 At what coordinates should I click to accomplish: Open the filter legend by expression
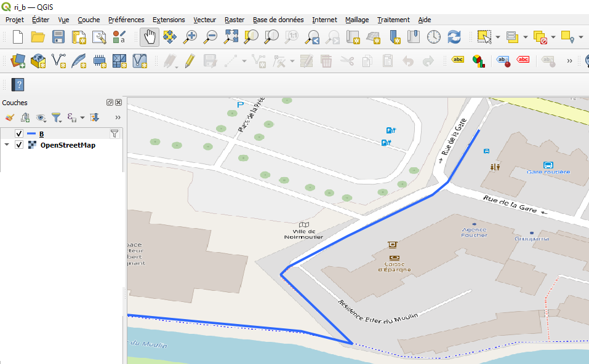tap(73, 117)
